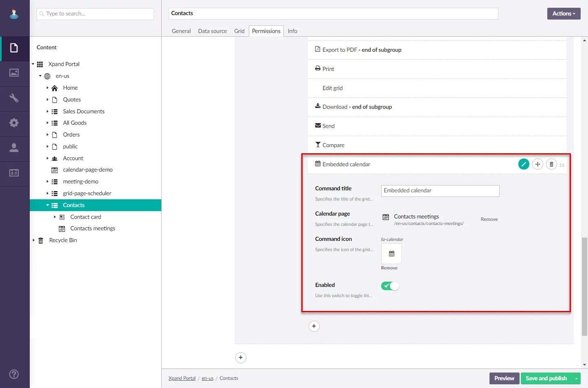Open the Actions dropdown menu
588x388 pixels.
(564, 13)
